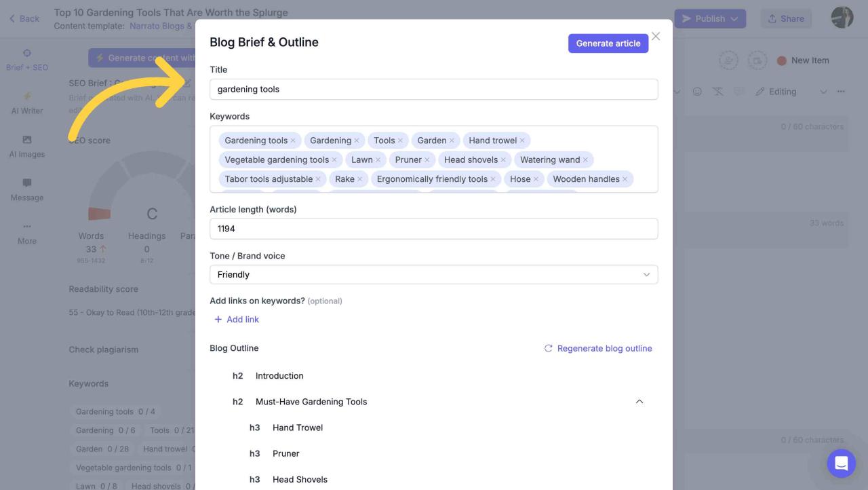Click the Title input field
This screenshot has width=868, height=490.
tap(434, 89)
